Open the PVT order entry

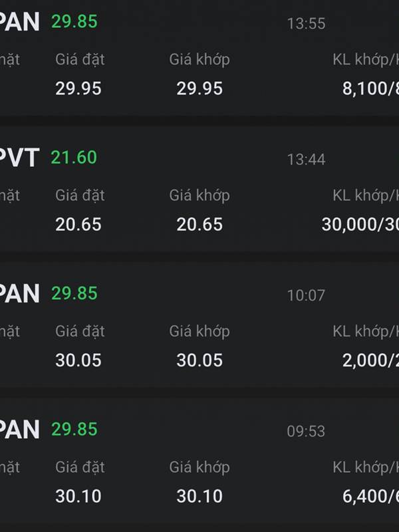(20, 158)
